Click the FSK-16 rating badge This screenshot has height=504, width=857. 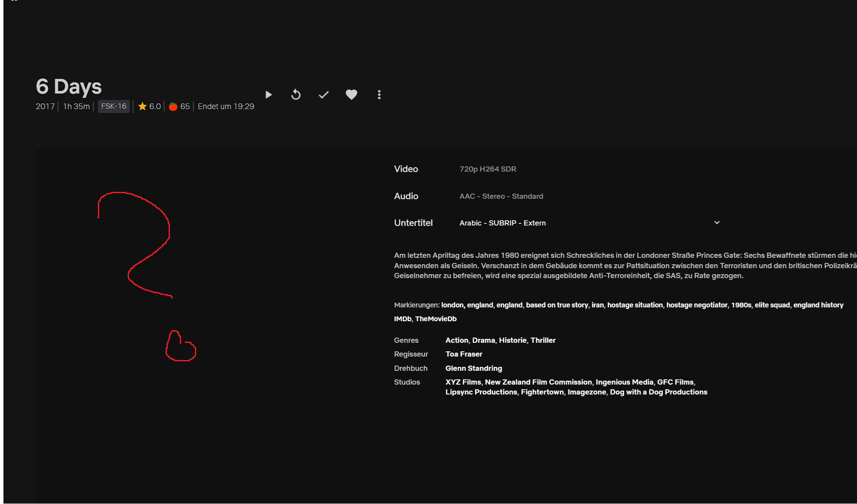click(113, 106)
